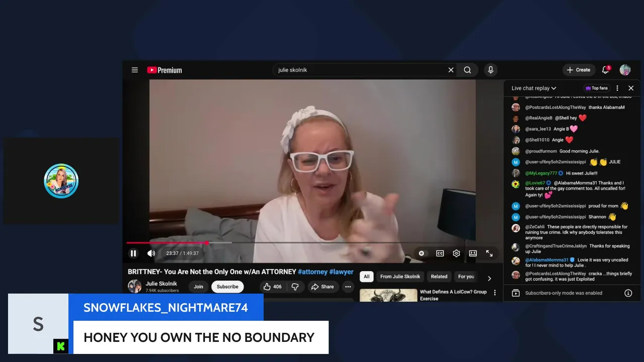Open the Live chat replay dropdown
This screenshot has width=644, height=362.
[534, 88]
